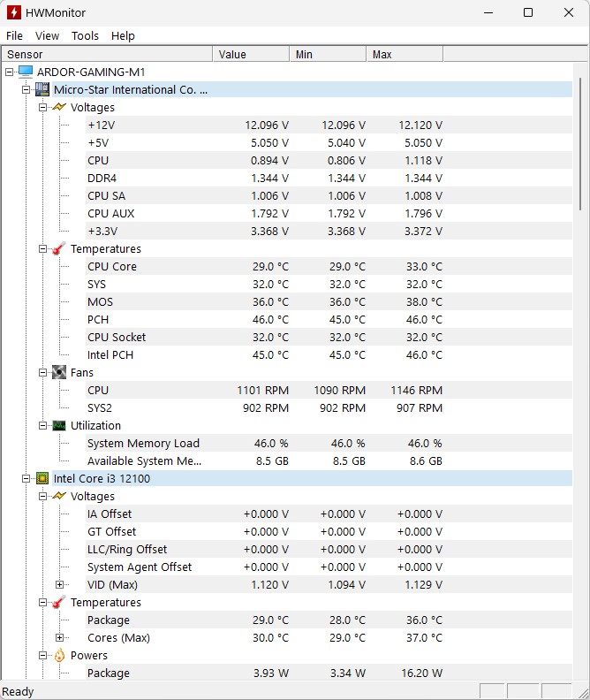
Task: Click the Max column header
Action: coord(405,55)
